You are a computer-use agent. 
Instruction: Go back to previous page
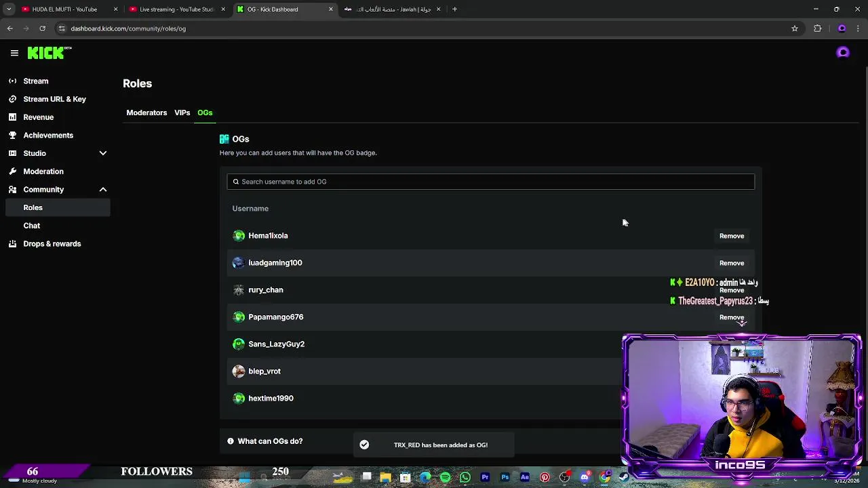tap(10, 28)
